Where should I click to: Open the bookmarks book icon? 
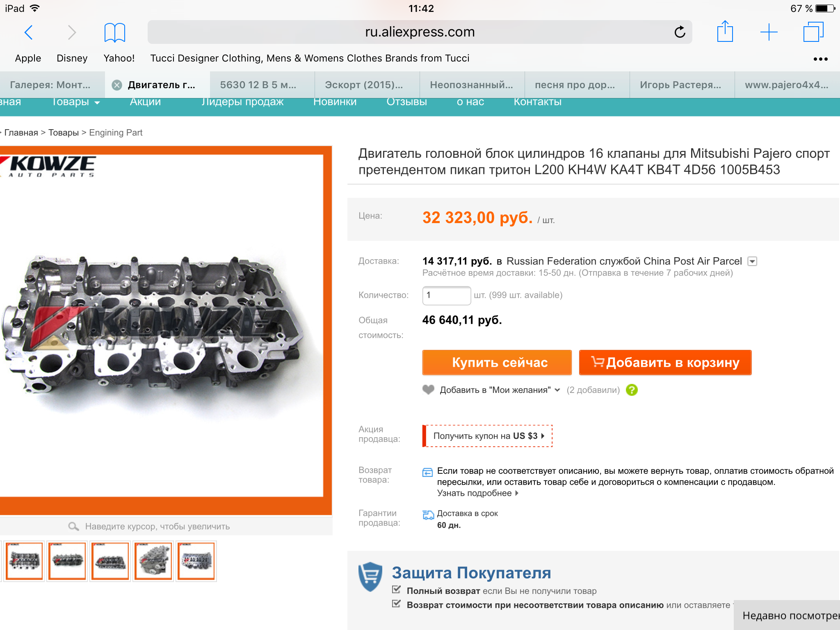coord(114,32)
